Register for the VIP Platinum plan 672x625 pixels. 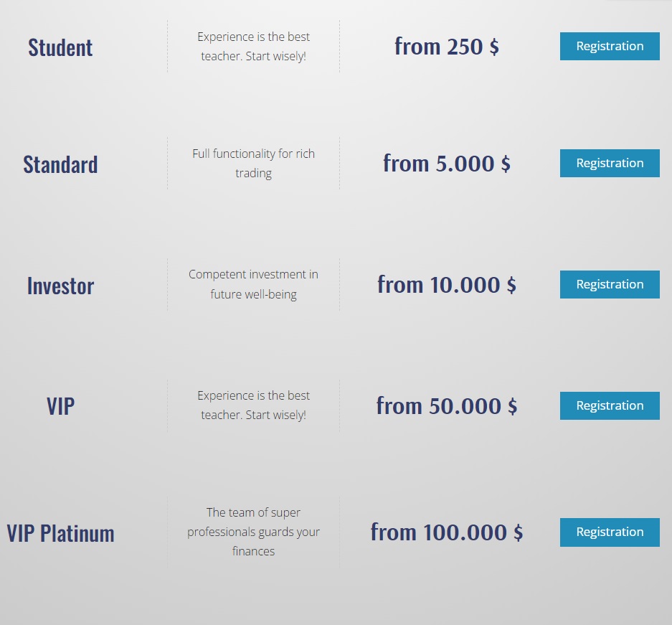click(x=610, y=532)
